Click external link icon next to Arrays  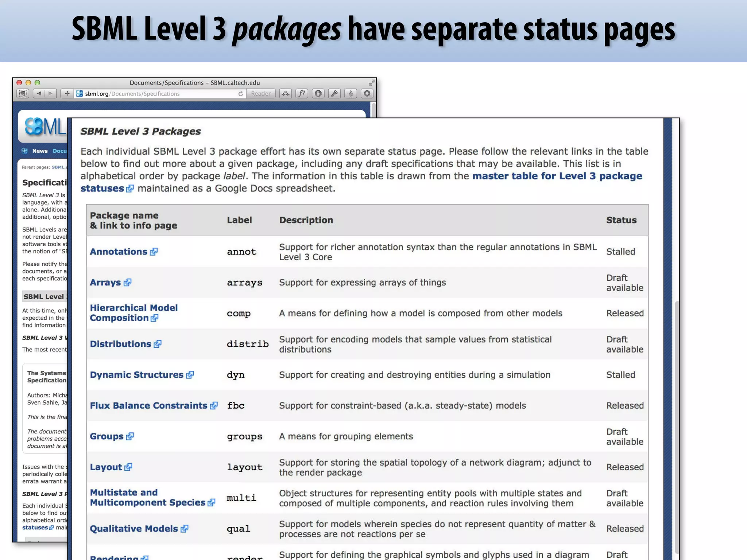point(127,283)
